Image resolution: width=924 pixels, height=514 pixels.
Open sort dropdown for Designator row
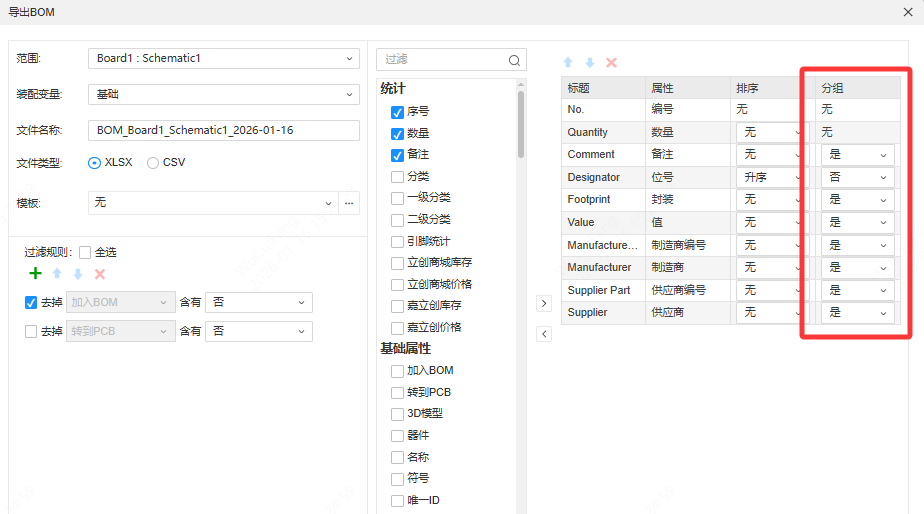tap(771, 177)
